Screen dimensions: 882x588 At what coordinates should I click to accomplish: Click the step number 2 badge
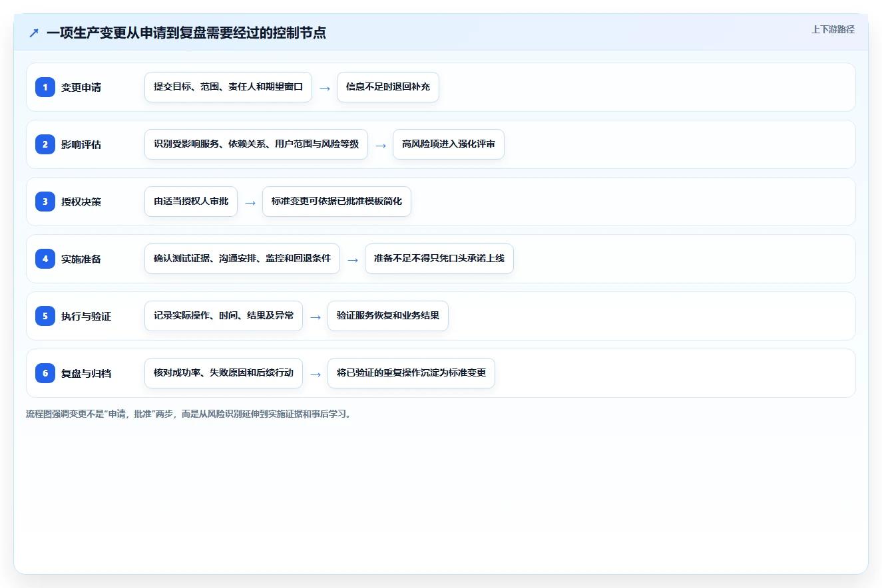pos(45,144)
